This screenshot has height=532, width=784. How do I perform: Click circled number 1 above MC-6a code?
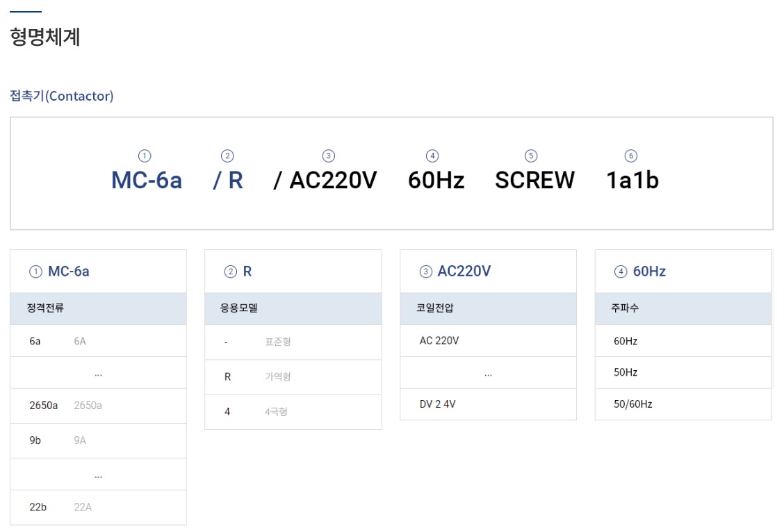pos(145,156)
